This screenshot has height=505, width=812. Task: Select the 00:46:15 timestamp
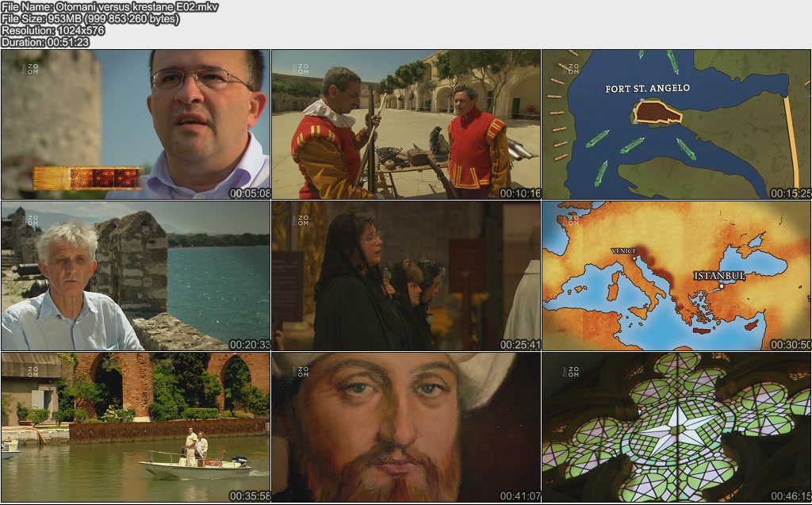pos(790,496)
